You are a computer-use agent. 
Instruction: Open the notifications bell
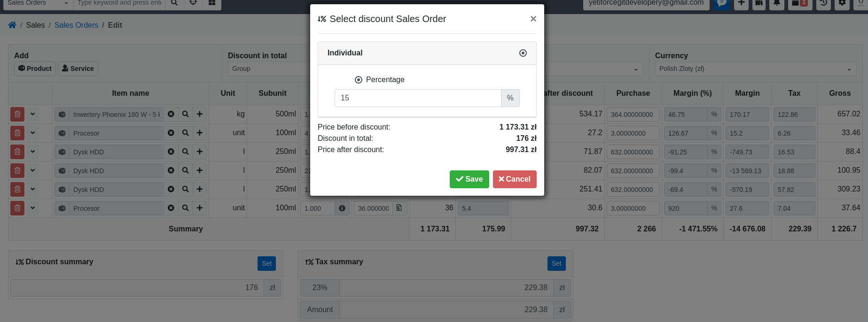tap(777, 3)
